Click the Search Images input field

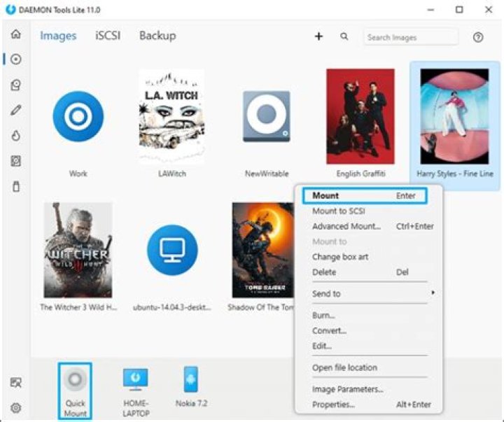[410, 37]
